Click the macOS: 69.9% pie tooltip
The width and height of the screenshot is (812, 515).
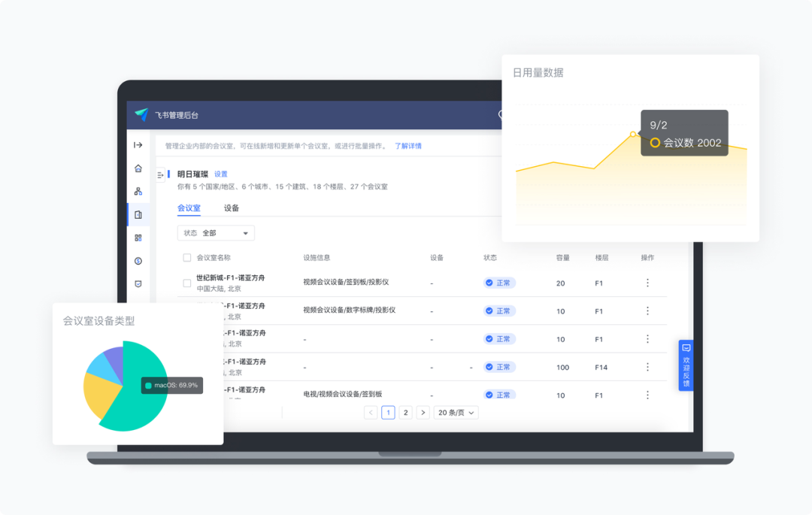coord(172,385)
